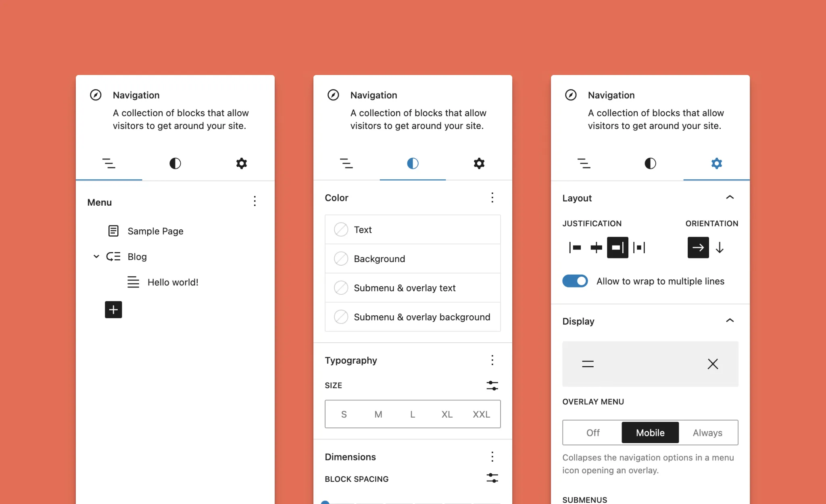The image size is (826, 504).
Task: Set Overlay Menu to Off
Action: click(593, 433)
